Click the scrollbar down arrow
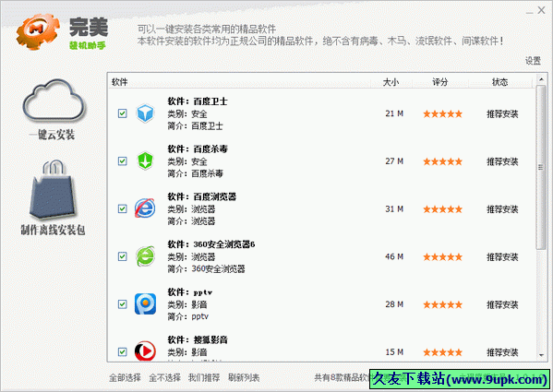 pos(541,355)
